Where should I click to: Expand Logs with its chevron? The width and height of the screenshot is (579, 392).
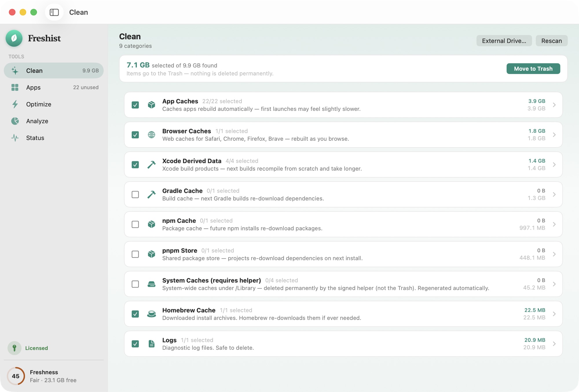coord(554,344)
